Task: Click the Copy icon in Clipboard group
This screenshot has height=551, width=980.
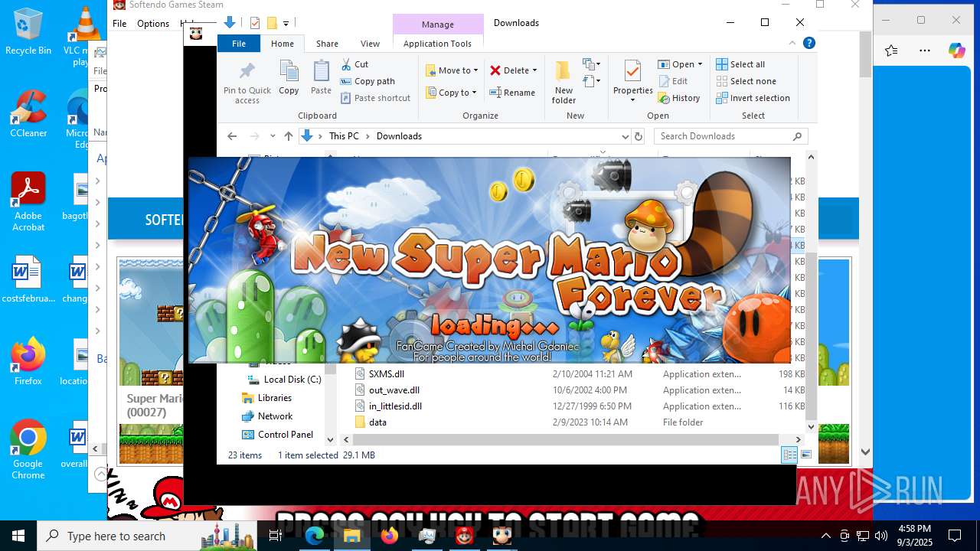Action: (289, 72)
